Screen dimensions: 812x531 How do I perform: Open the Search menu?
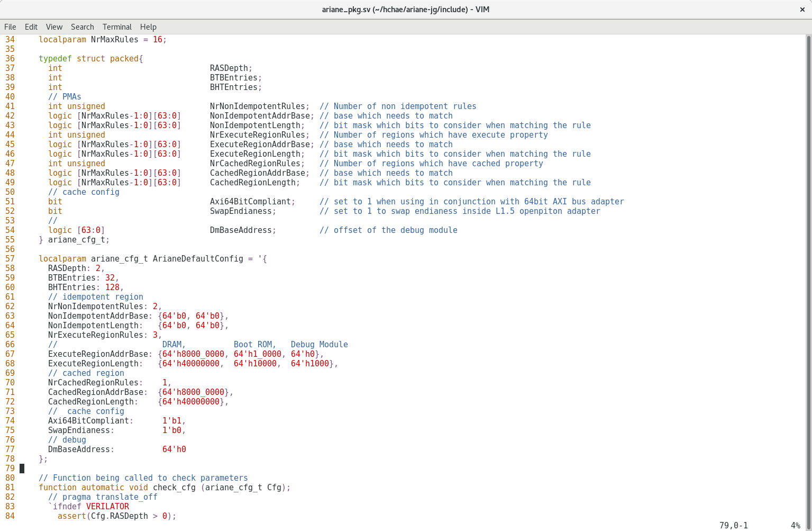[x=82, y=27]
